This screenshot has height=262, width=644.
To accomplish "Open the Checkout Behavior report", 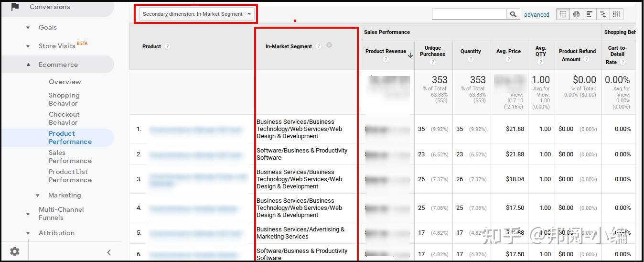I will pyautogui.click(x=64, y=119).
